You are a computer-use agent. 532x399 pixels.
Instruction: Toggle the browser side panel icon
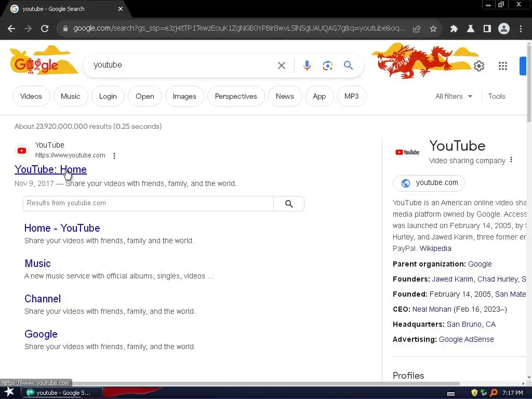487,29
